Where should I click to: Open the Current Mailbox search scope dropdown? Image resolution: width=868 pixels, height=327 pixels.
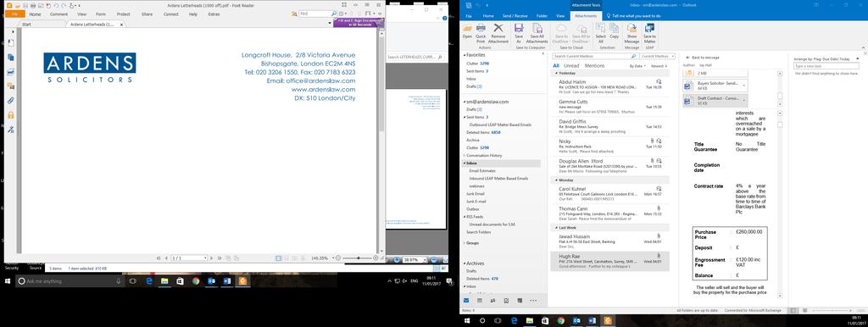pos(658,57)
